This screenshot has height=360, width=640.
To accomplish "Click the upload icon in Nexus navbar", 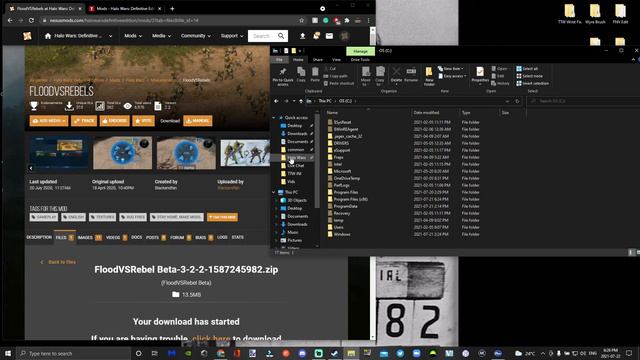I will pos(302,36).
